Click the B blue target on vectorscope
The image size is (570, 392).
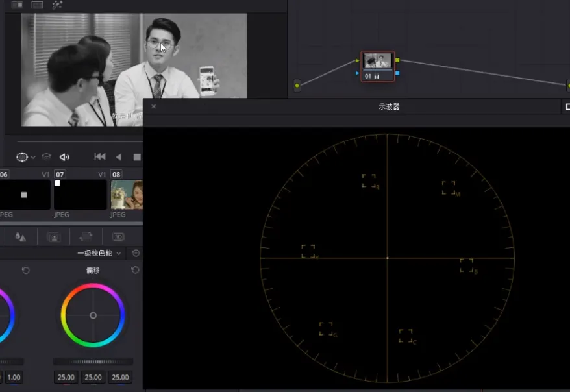click(x=466, y=265)
